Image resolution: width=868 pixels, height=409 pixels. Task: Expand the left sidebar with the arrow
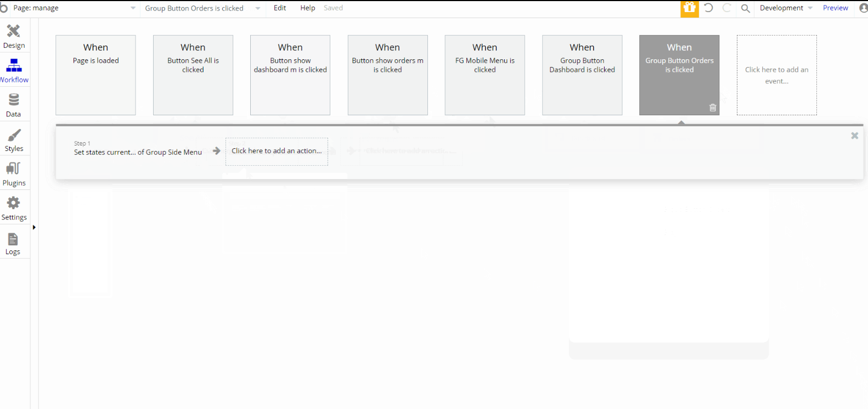point(34,227)
